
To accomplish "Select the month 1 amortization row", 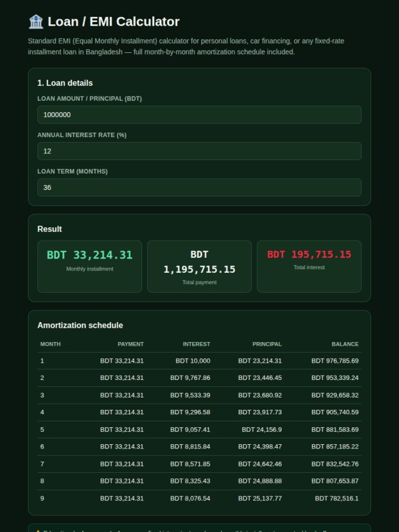I will pyautogui.click(x=199, y=361).
